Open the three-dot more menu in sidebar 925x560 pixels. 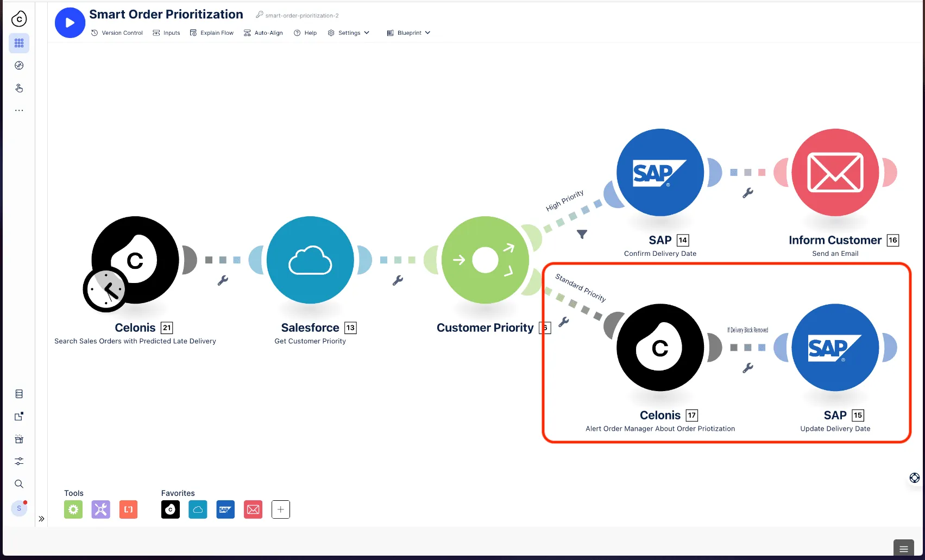[19, 110]
